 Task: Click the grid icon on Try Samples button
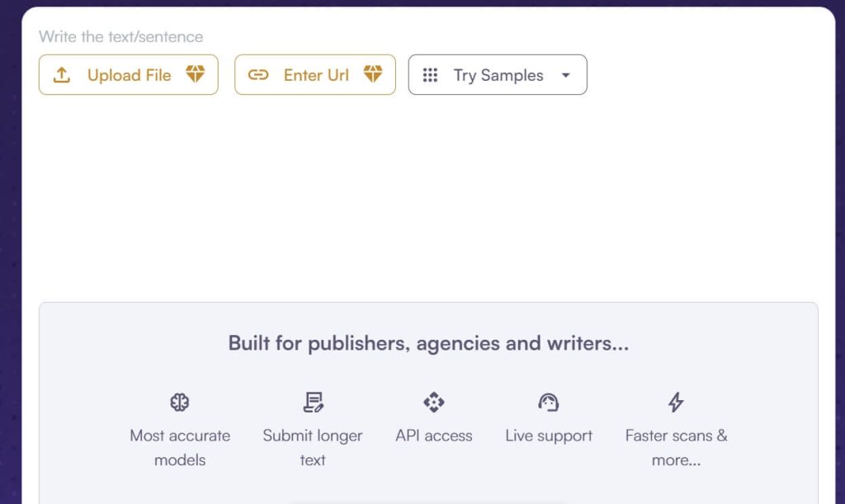click(x=430, y=74)
